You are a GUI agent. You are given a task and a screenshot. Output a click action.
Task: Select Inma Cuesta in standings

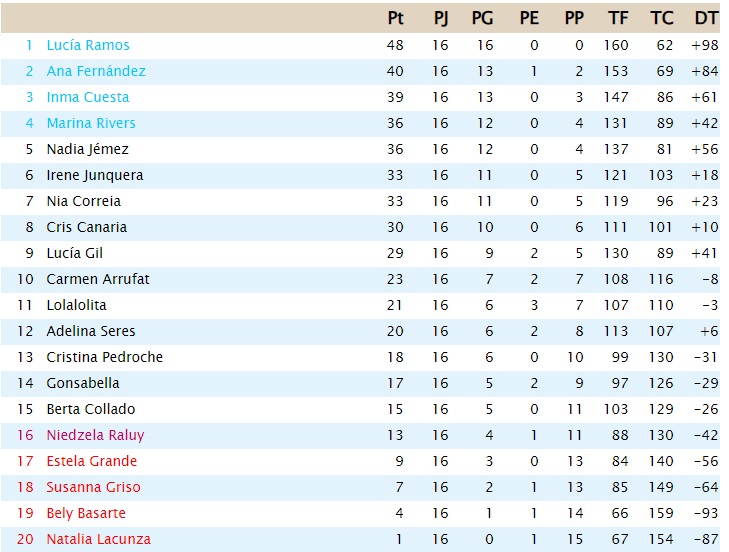[88, 97]
